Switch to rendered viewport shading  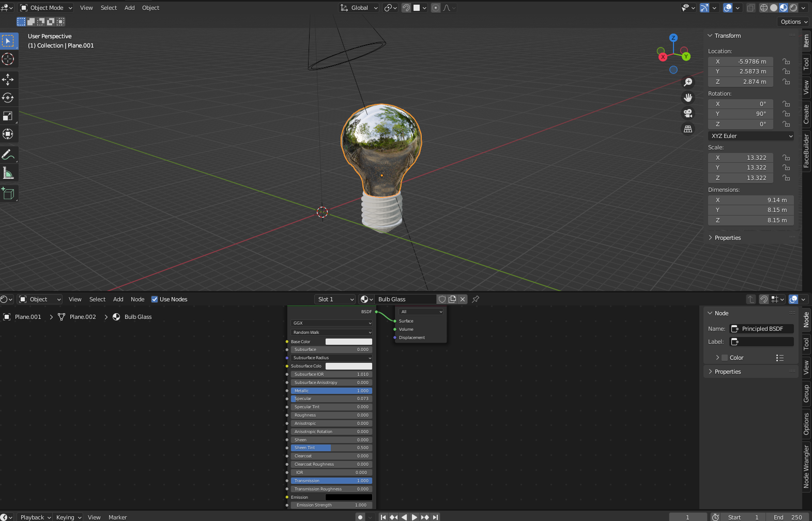click(x=793, y=8)
